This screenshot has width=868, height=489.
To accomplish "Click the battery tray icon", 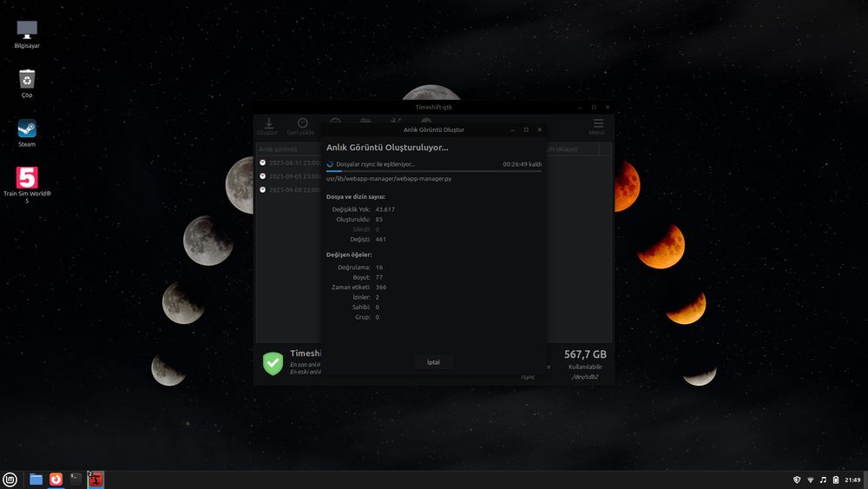I will point(835,479).
